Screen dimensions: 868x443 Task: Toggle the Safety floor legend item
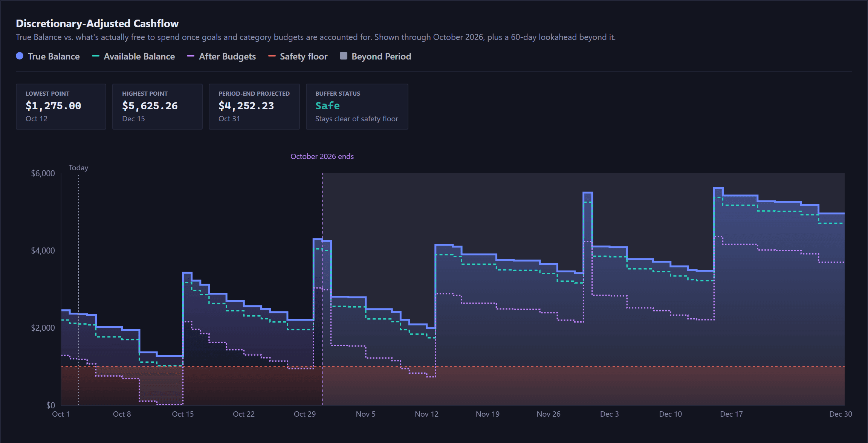[x=298, y=57]
